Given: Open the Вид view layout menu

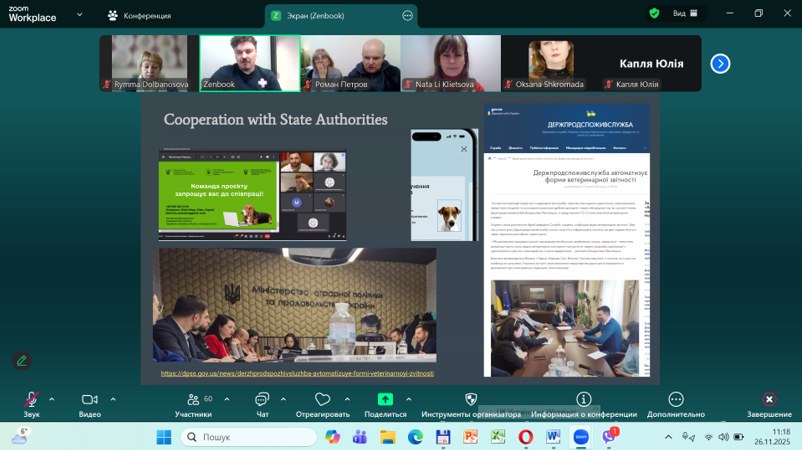Looking at the screenshot, I should (684, 14).
